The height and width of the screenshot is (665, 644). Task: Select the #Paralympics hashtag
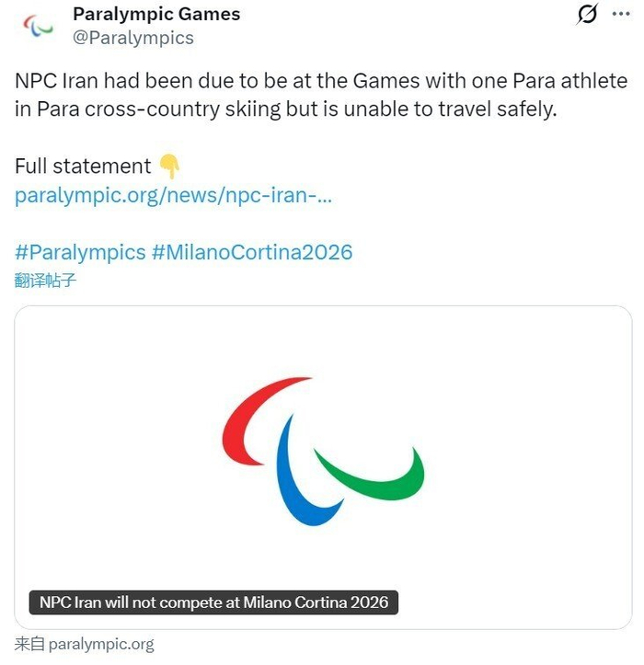coord(80,252)
